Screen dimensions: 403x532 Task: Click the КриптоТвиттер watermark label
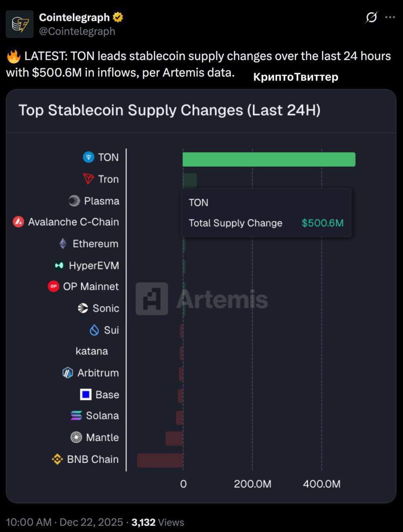point(295,77)
